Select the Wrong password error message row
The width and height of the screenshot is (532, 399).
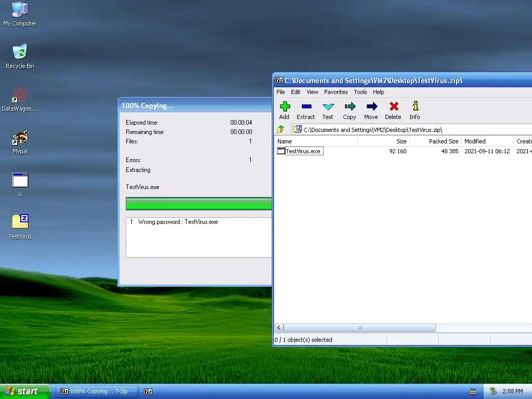[198, 222]
